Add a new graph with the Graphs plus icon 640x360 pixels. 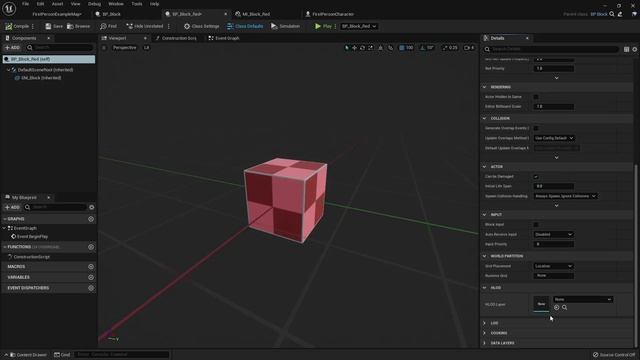click(91, 219)
